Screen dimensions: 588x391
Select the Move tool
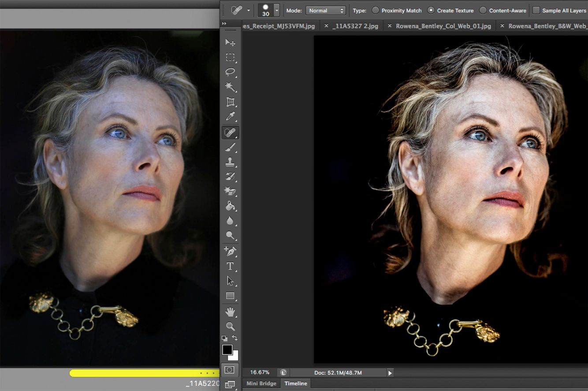click(230, 42)
